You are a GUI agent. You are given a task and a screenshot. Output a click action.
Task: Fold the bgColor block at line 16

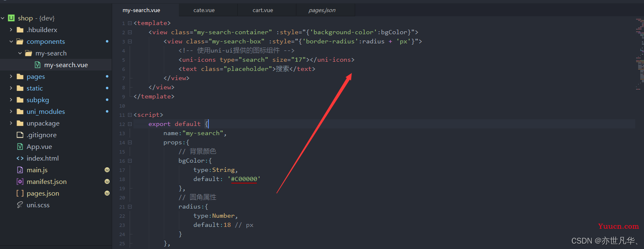(x=130, y=161)
